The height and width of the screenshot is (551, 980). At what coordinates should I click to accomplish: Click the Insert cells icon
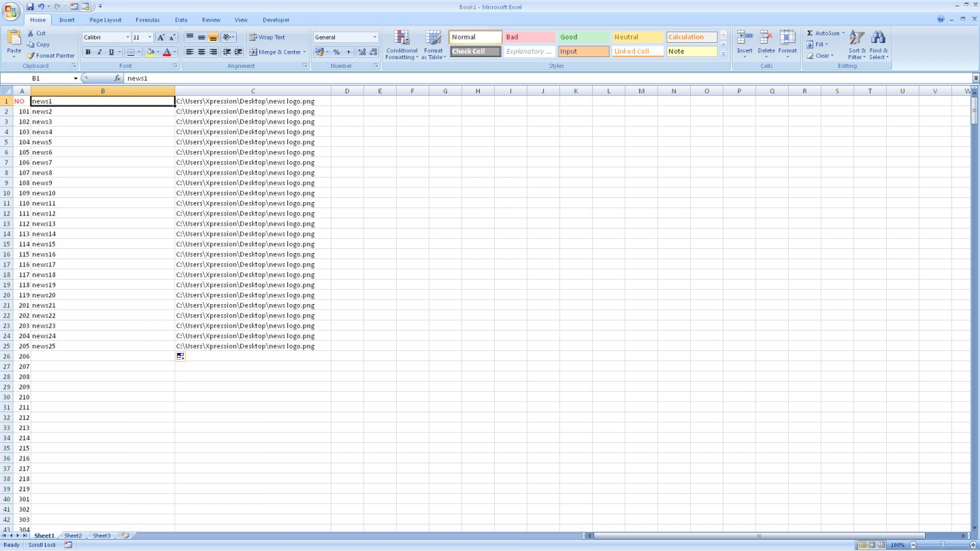pos(745,38)
